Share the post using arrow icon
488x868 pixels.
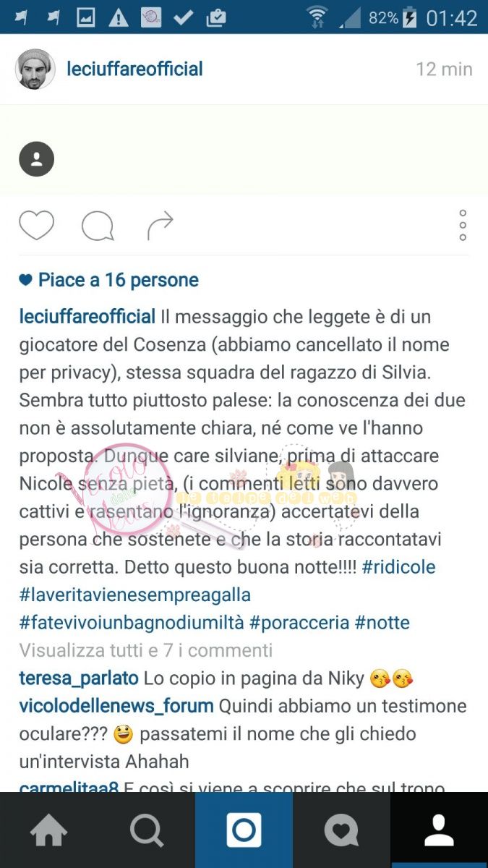click(160, 226)
